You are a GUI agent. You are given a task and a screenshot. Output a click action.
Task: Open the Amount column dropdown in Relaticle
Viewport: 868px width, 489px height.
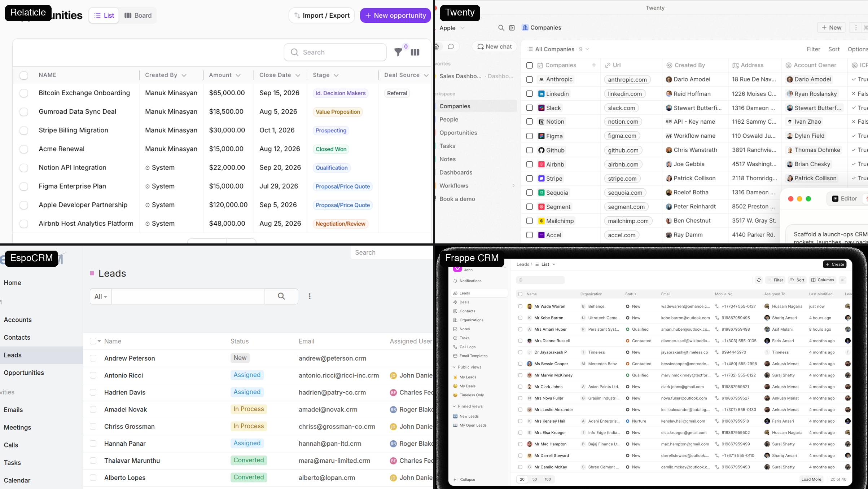click(x=238, y=75)
